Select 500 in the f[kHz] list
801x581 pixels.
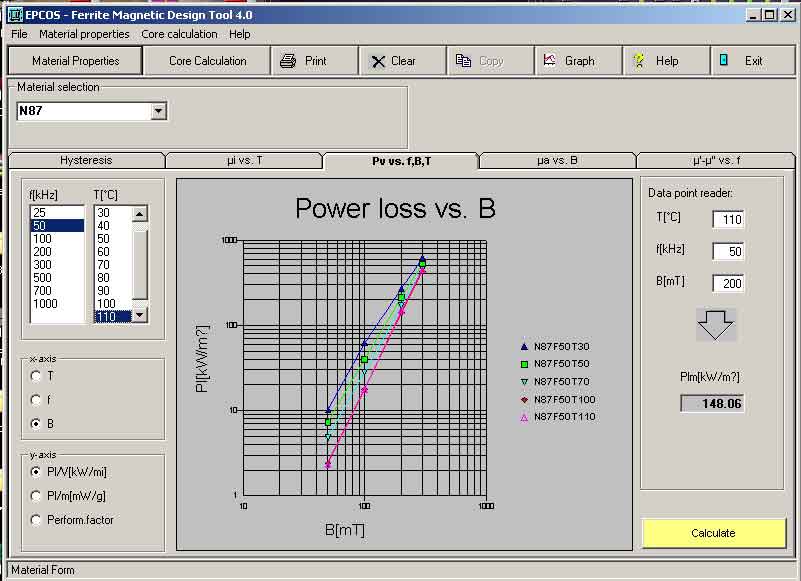point(57,277)
